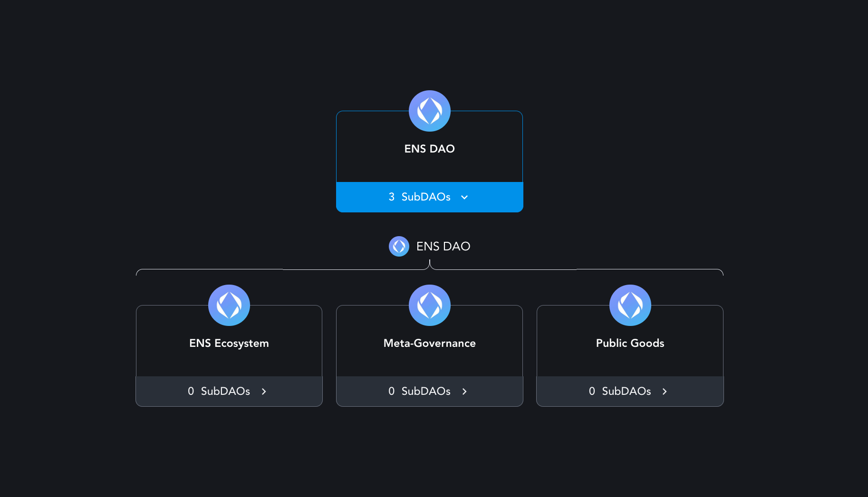Click the right-arrow icon on Public Goods' SubDAOs bar
This screenshot has width=868, height=497.
665,391
